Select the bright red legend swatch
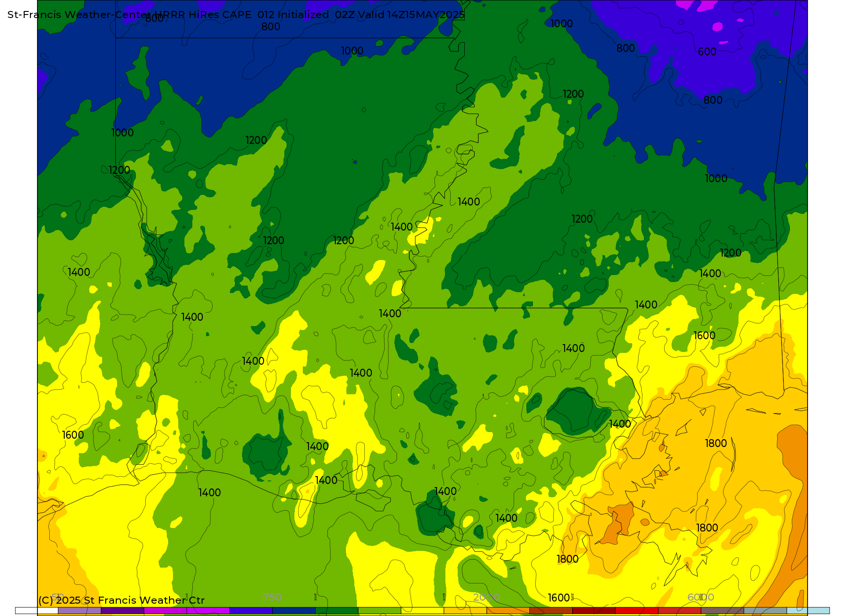This screenshot has height=616, width=845. (637, 611)
